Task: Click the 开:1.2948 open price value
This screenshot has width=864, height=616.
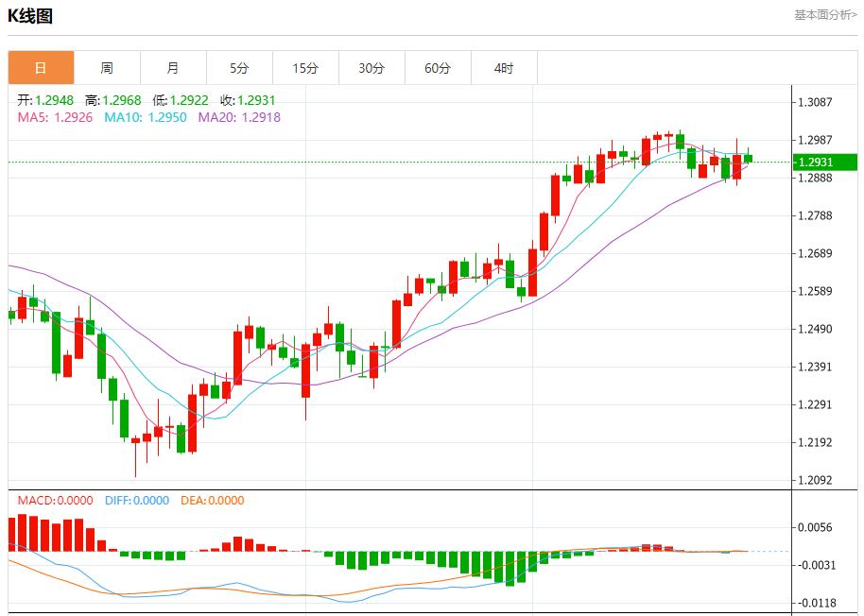Action: tap(45, 100)
